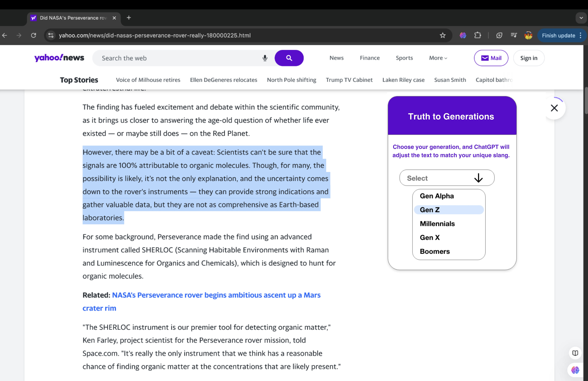
Task: Go back with the browser back arrow
Action: (x=5, y=35)
